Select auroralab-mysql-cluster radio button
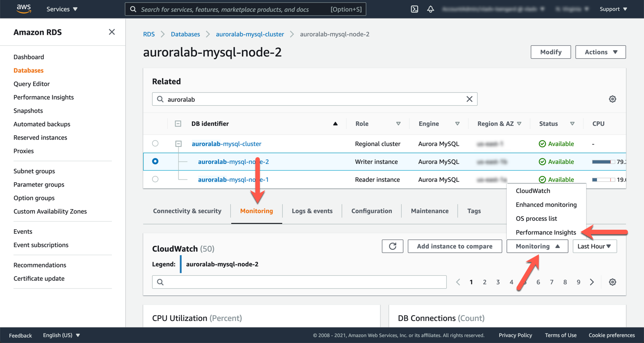The image size is (644, 343). pyautogui.click(x=155, y=144)
